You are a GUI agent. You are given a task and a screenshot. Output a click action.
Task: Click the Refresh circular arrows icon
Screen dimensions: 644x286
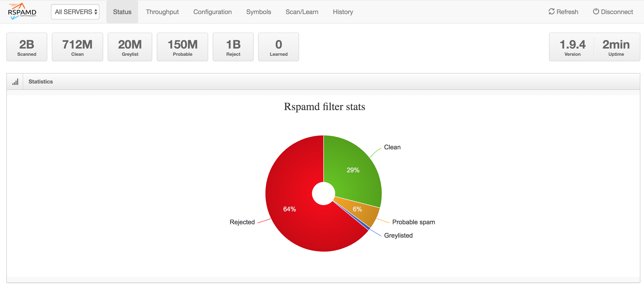pyautogui.click(x=551, y=12)
